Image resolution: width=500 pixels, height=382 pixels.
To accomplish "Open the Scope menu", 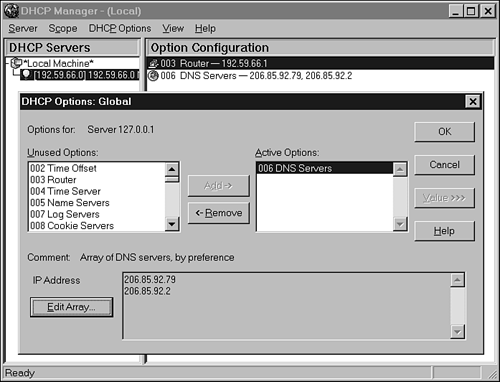I will point(63,28).
